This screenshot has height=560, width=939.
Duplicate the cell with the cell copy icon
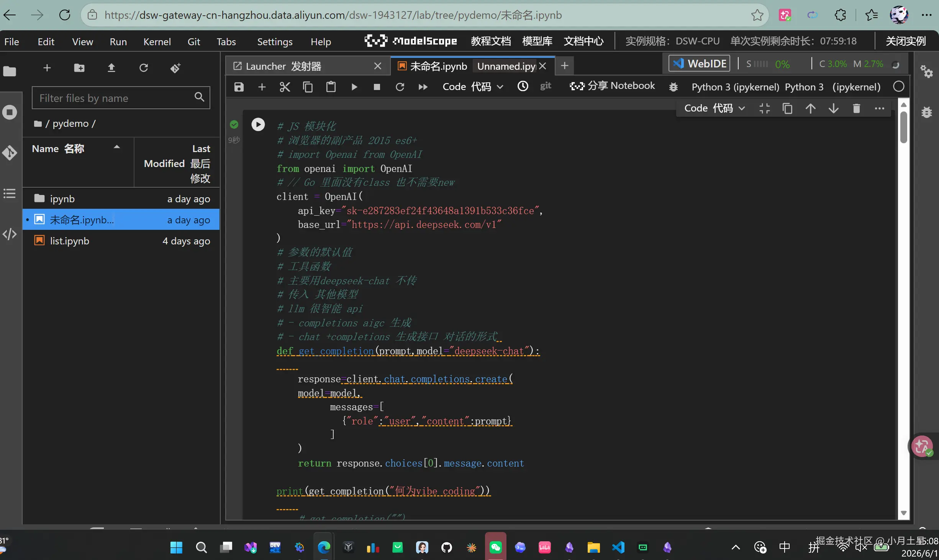pyautogui.click(x=788, y=109)
